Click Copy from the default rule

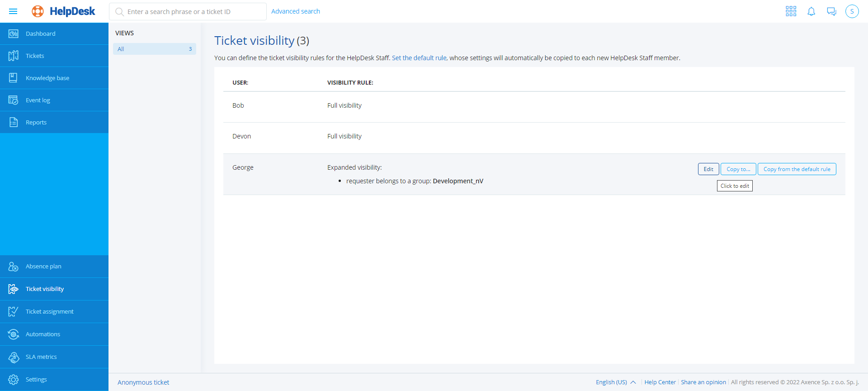click(x=797, y=169)
